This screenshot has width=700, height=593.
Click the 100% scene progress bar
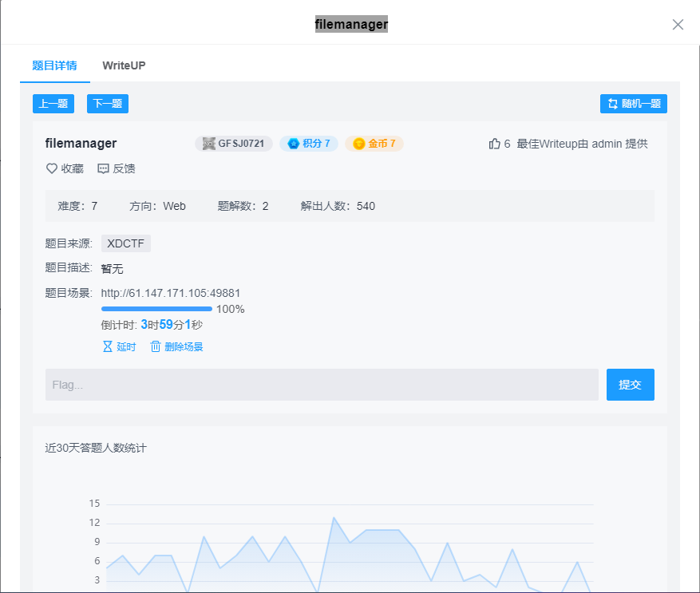tap(156, 309)
